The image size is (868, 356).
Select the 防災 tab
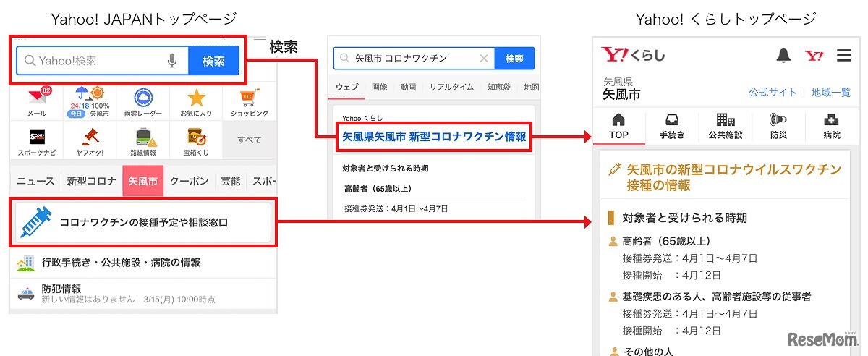[x=778, y=127]
